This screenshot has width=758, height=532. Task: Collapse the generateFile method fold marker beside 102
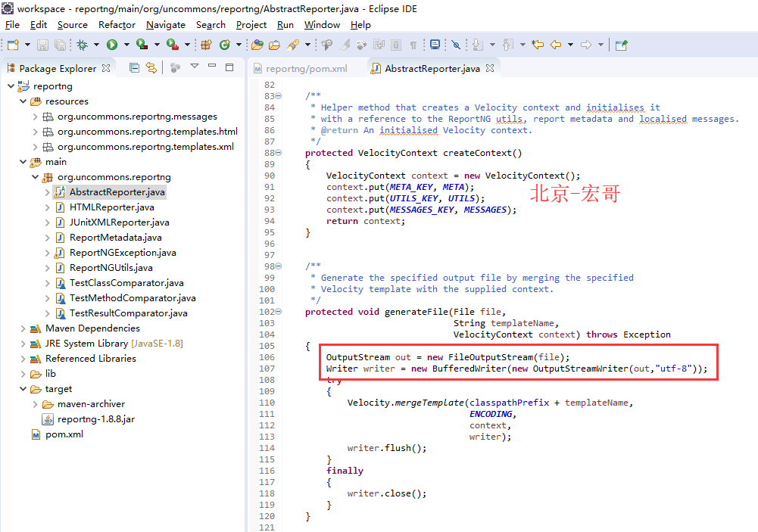[279, 312]
